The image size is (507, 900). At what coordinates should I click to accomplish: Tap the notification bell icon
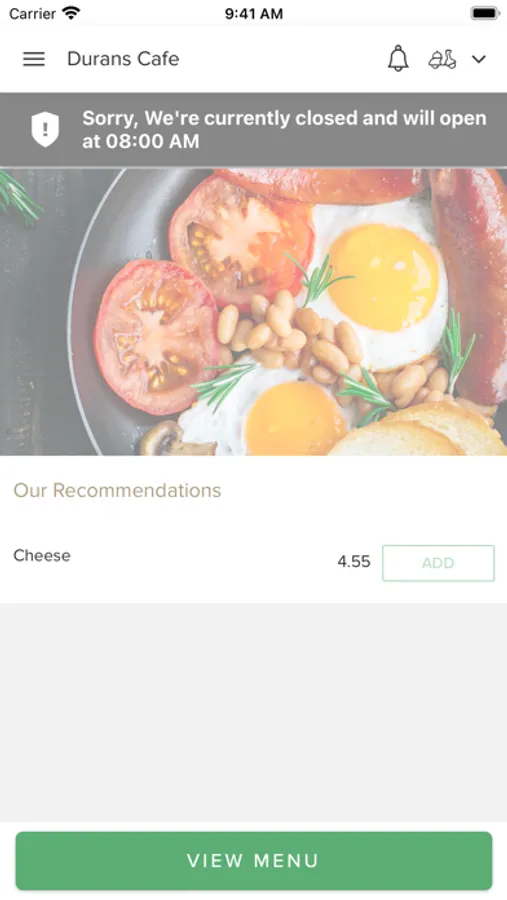tap(398, 59)
